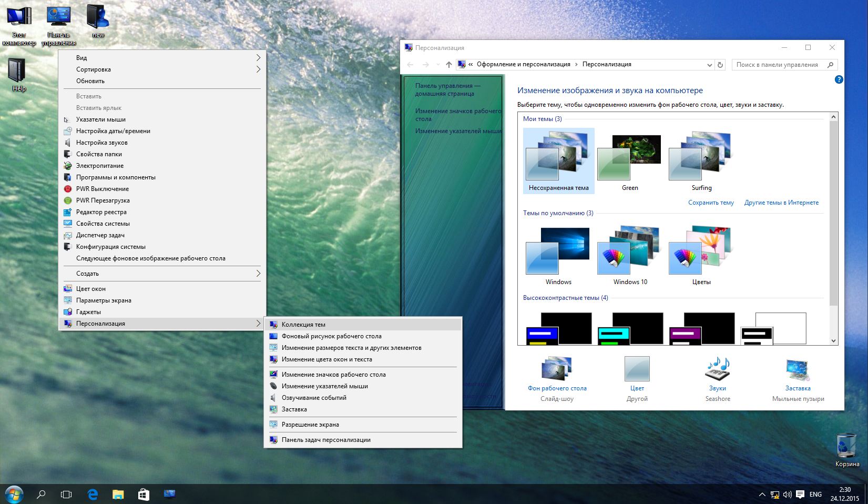
Task: Show hidden system tray icons
Action: 762,495
